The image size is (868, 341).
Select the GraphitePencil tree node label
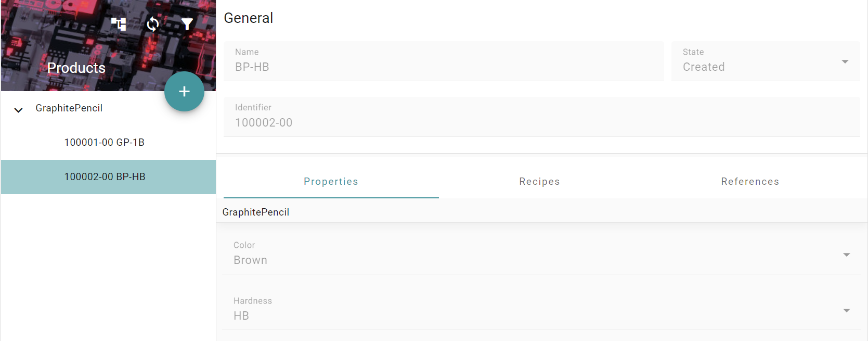coord(69,108)
